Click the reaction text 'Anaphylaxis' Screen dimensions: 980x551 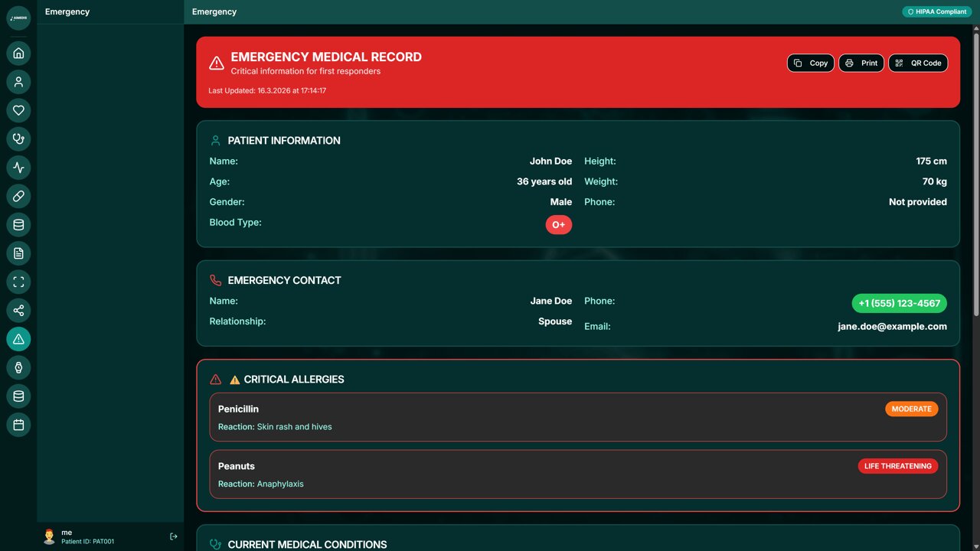(280, 484)
